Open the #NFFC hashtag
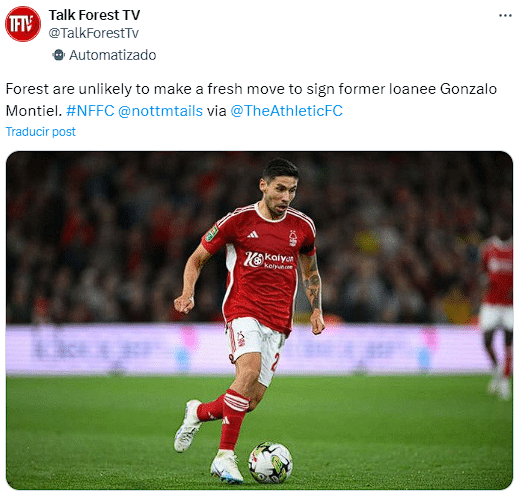The image size is (518, 498). (x=90, y=111)
